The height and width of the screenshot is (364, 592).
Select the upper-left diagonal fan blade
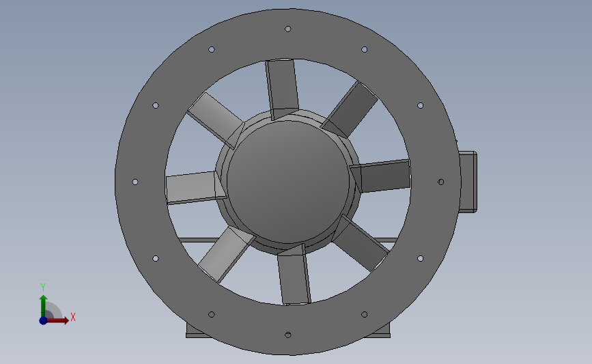216,120
